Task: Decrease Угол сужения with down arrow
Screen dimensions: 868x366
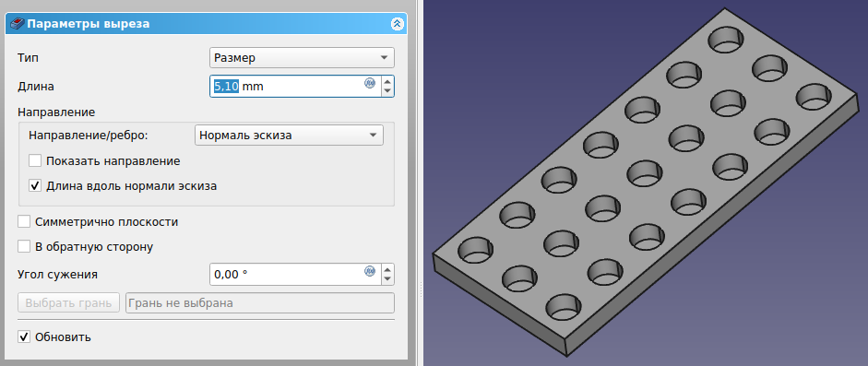Action: (387, 279)
